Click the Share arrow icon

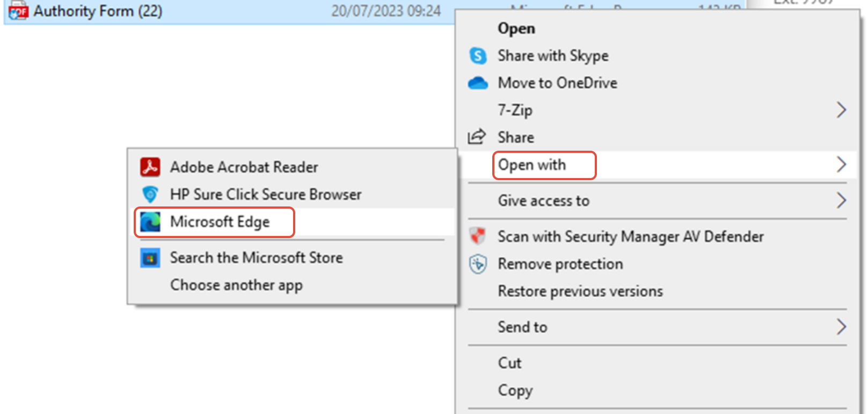tap(478, 137)
